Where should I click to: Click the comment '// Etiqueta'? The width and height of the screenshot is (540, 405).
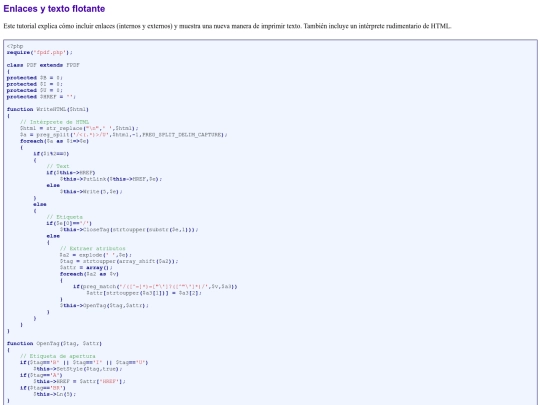coord(64,217)
